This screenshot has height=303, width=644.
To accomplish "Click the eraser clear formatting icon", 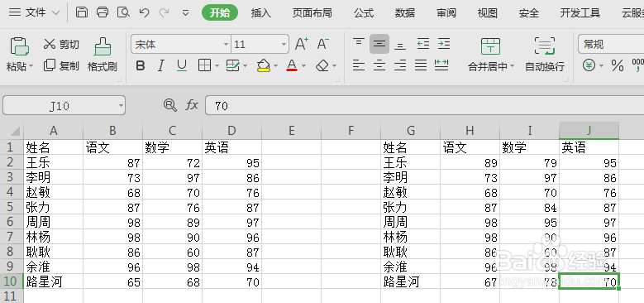I will point(322,65).
